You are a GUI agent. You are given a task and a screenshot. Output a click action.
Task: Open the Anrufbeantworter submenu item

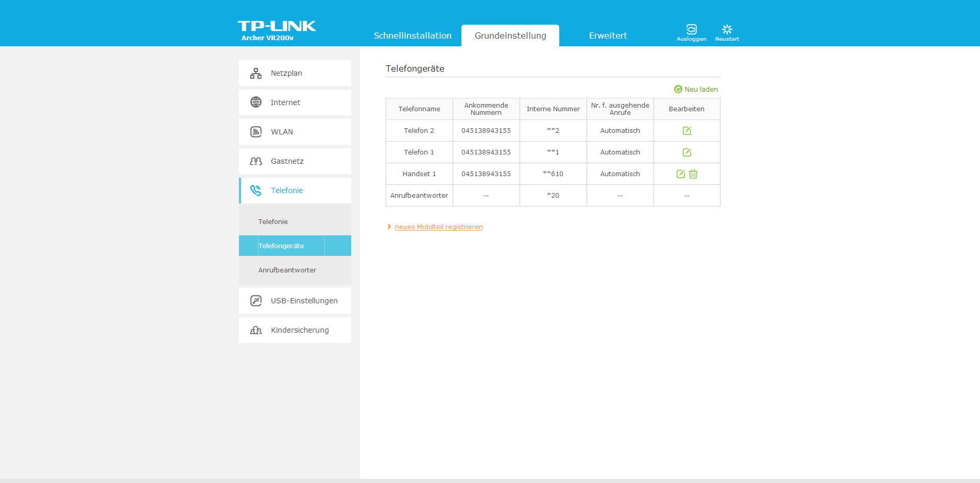tap(287, 270)
